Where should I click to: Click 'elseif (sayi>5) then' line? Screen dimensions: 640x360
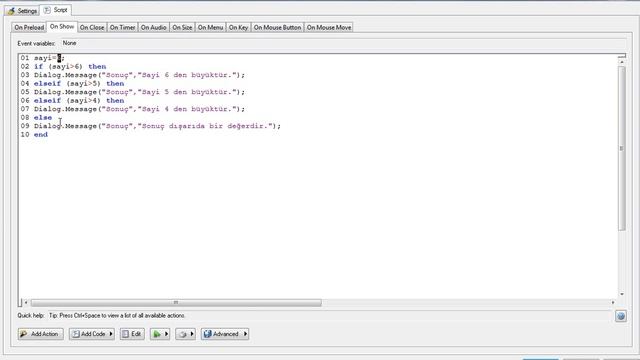click(79, 84)
